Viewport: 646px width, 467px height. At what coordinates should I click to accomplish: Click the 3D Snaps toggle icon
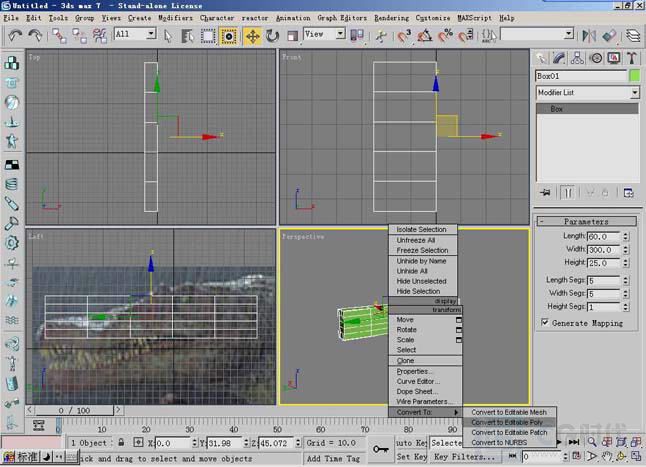point(404,36)
